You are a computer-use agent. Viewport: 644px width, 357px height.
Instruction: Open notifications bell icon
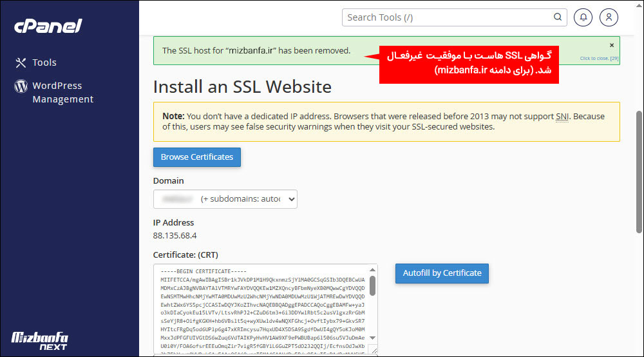[583, 17]
